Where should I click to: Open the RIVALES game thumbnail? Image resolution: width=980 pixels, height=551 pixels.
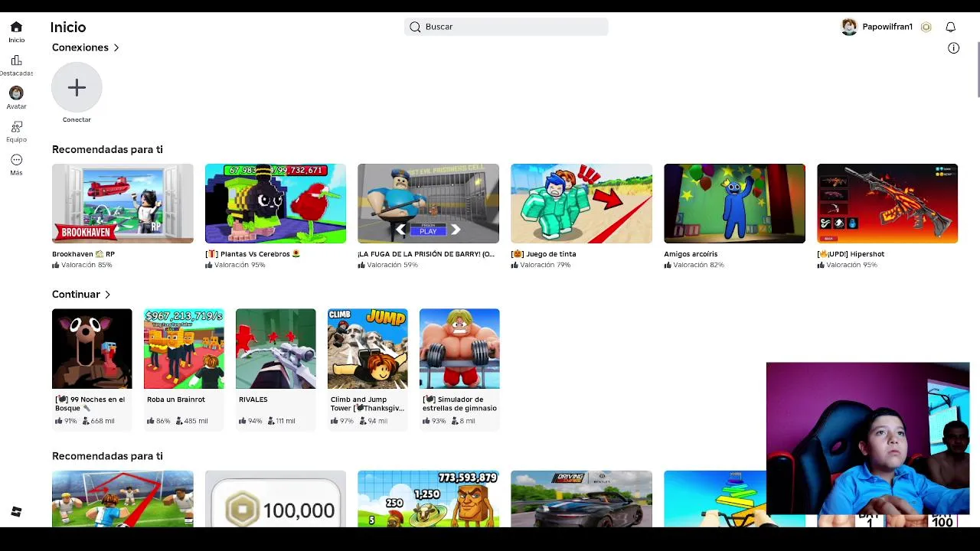tap(276, 349)
